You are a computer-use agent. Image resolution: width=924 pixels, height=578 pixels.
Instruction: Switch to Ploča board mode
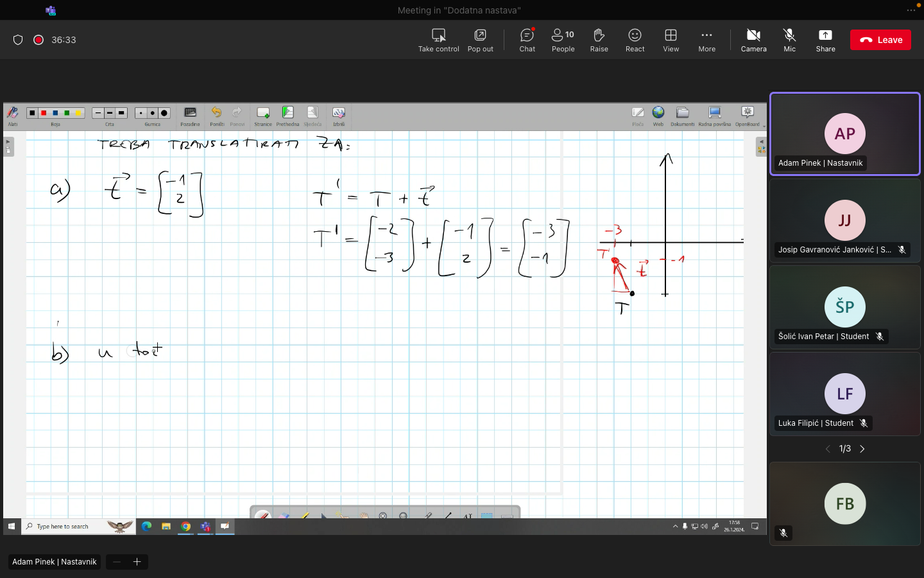pyautogui.click(x=638, y=116)
